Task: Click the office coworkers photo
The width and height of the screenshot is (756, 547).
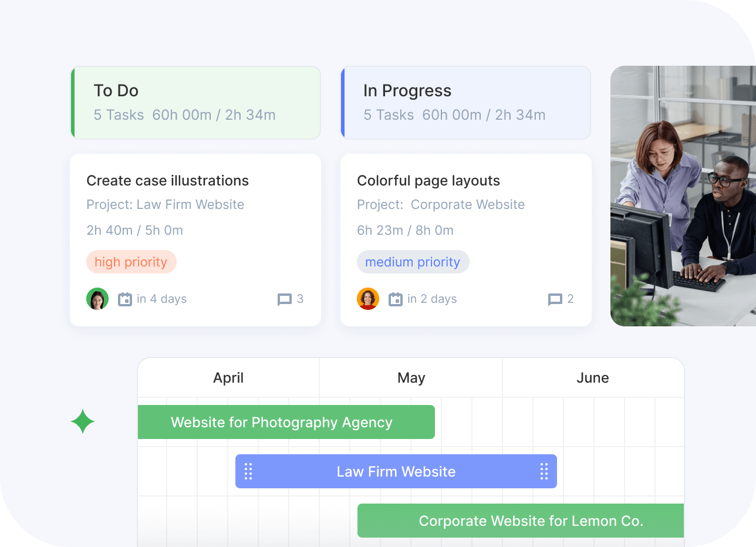Action: [683, 196]
